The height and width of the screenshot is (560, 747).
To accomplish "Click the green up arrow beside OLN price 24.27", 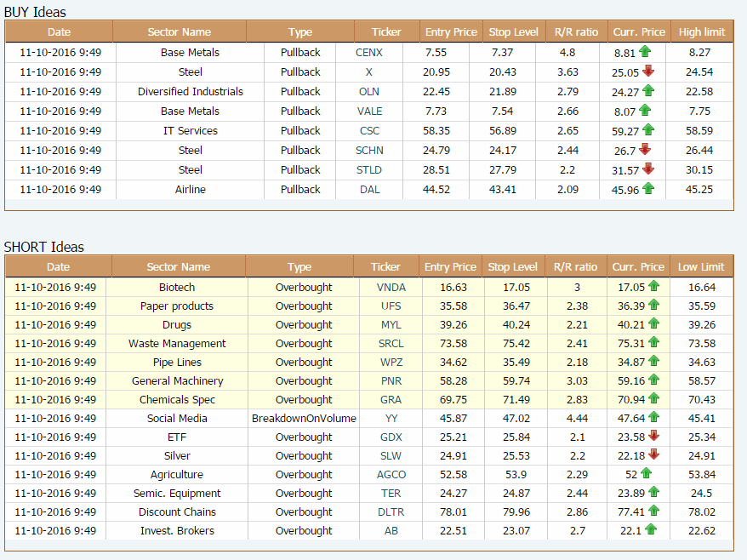I will (x=648, y=90).
